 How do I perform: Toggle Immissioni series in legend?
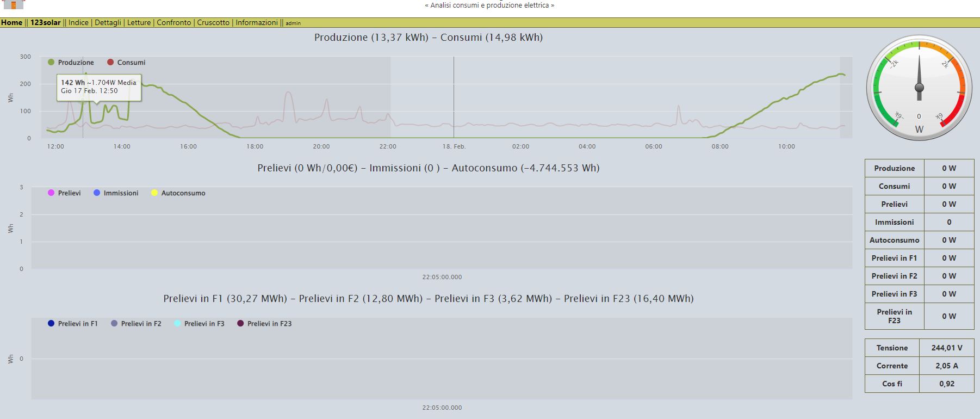click(x=116, y=193)
